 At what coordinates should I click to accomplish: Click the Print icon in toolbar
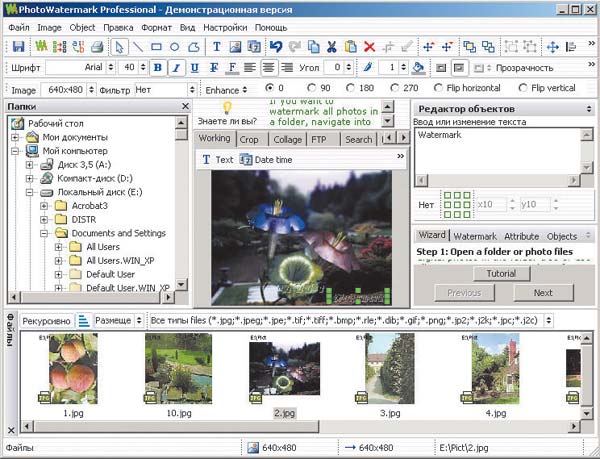97,47
